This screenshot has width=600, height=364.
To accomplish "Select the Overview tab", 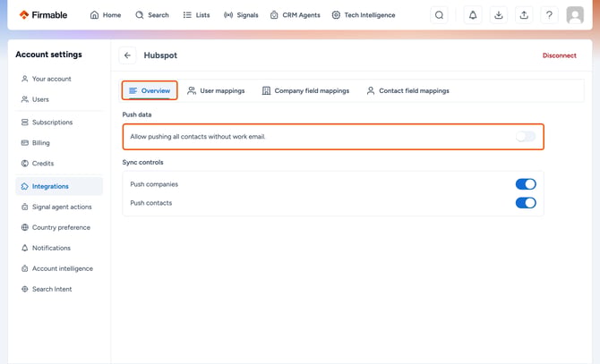I will pyautogui.click(x=150, y=90).
